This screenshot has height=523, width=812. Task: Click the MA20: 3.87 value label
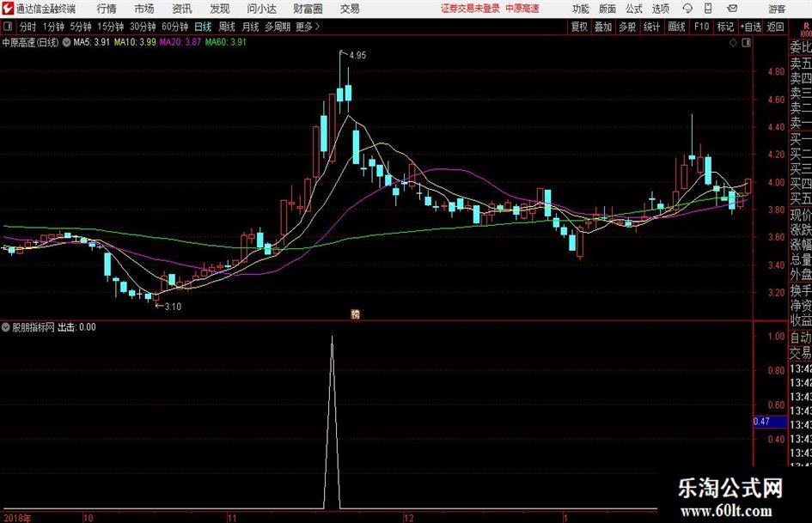(180, 42)
